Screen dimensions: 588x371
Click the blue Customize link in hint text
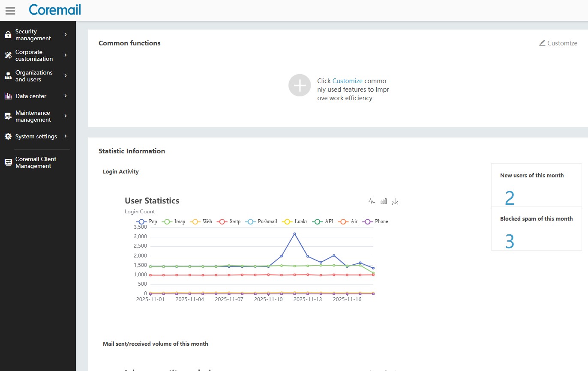(347, 81)
